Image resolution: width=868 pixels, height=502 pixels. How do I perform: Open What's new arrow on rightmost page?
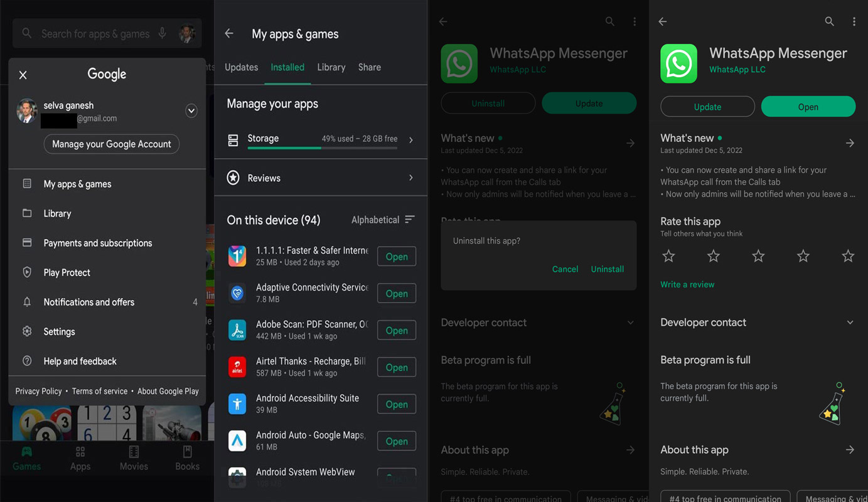(850, 143)
